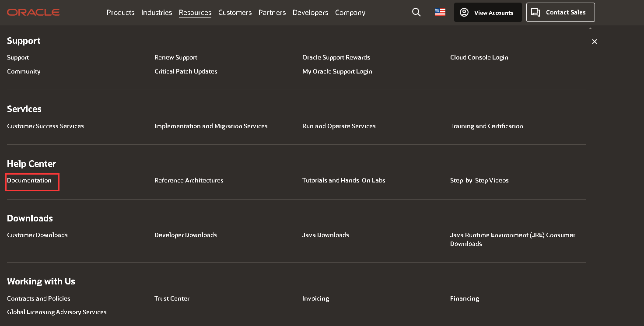Select the Resources menu item
Image resolution: width=644 pixels, height=326 pixels.
195,12
